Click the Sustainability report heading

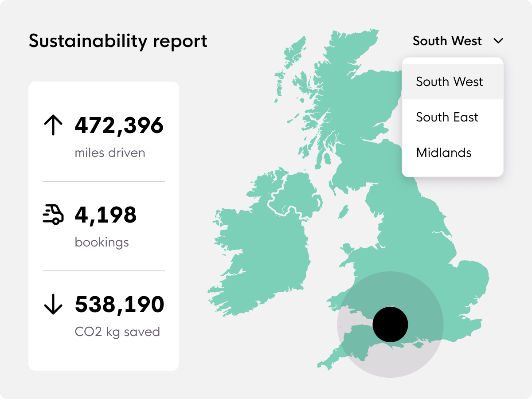(x=118, y=41)
